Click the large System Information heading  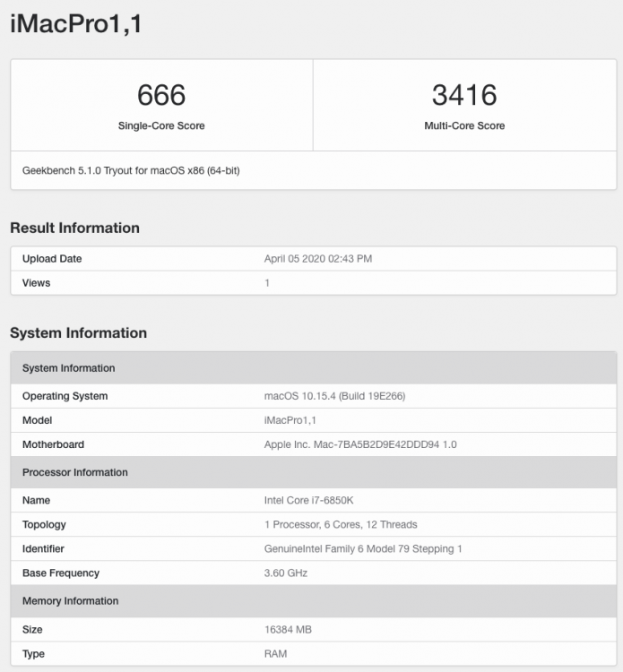click(79, 332)
